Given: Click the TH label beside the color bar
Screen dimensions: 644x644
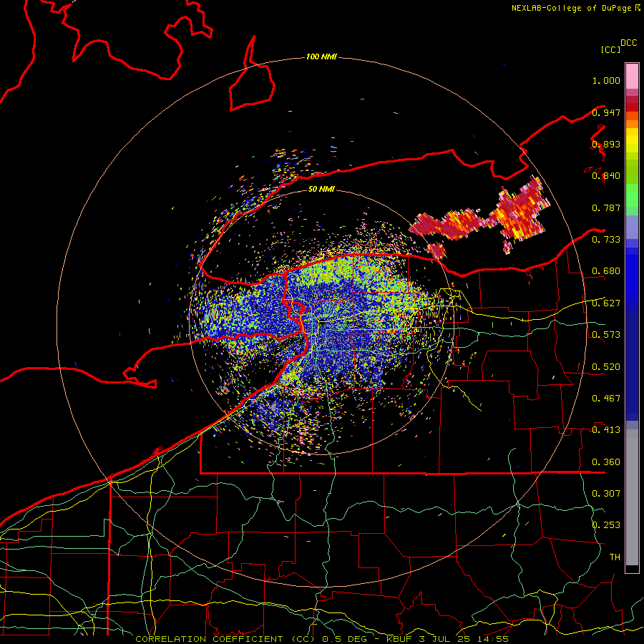Looking at the screenshot, I should click(x=615, y=557).
